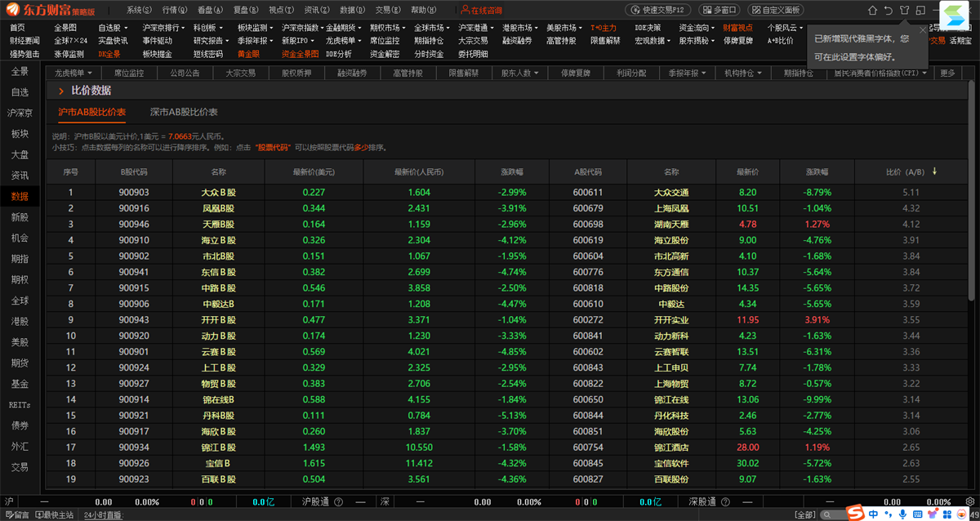
Task: Click the 沪股通 help question icon
Action: coord(337,502)
